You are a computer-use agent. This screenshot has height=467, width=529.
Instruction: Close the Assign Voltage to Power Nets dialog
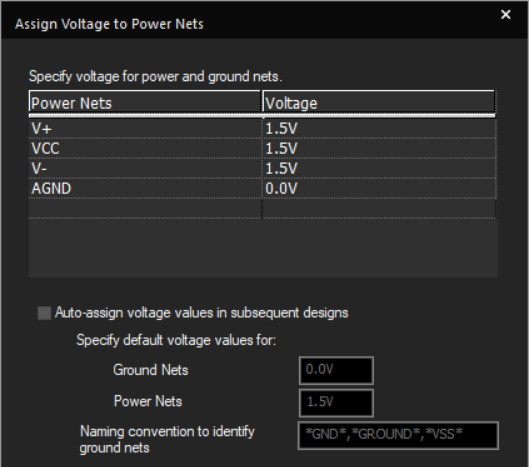click(x=505, y=15)
